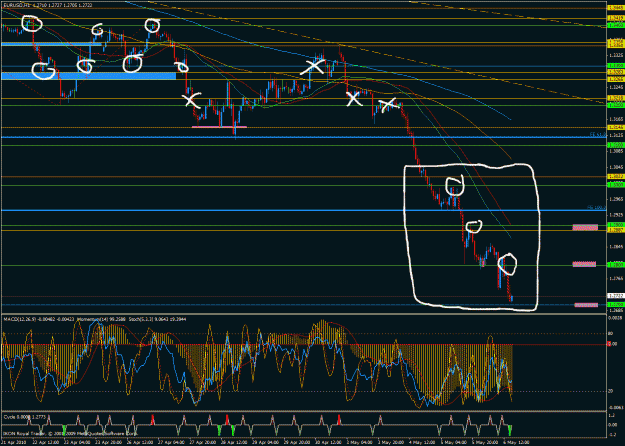Click the 1.2 value on the Cycle scale
This screenshot has height=446, width=625.
coord(610,415)
